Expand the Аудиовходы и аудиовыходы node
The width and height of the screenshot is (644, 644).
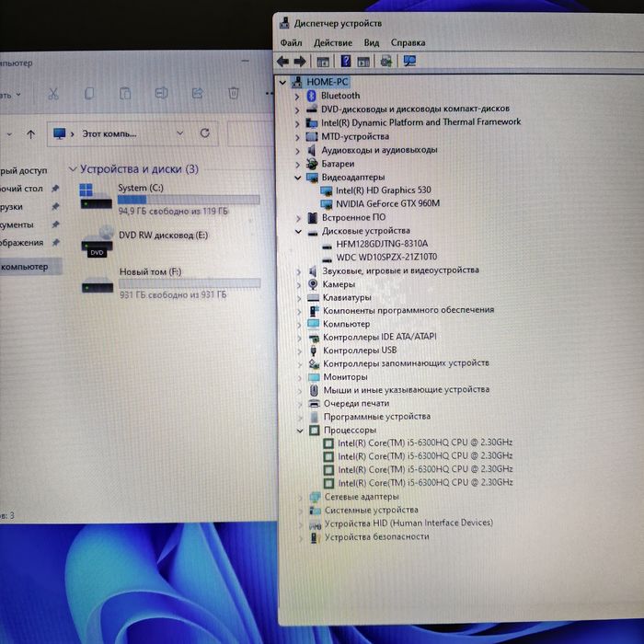297,151
